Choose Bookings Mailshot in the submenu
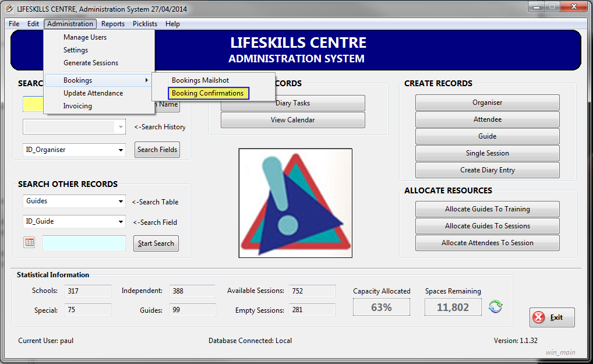The height and width of the screenshot is (364, 593). point(200,80)
